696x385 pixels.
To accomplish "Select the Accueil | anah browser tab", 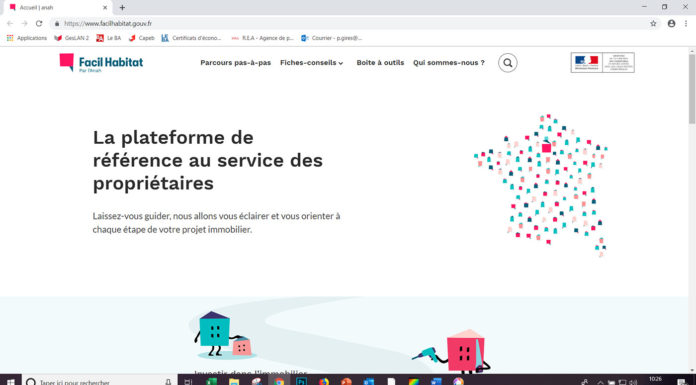I will coord(58,8).
